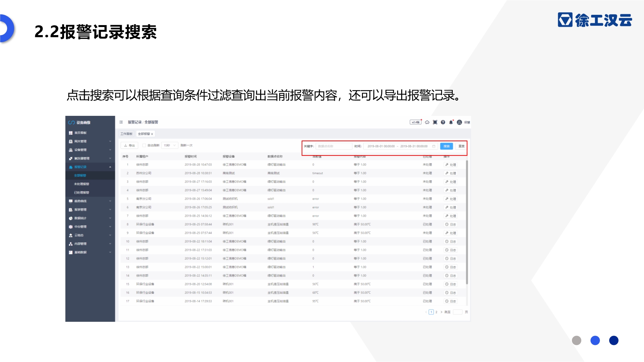Click the 基础数据 icon

[71, 252]
